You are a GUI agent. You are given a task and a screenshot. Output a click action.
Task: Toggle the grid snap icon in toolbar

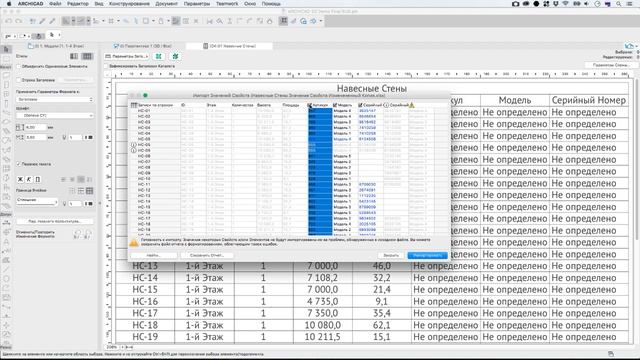(x=111, y=21)
